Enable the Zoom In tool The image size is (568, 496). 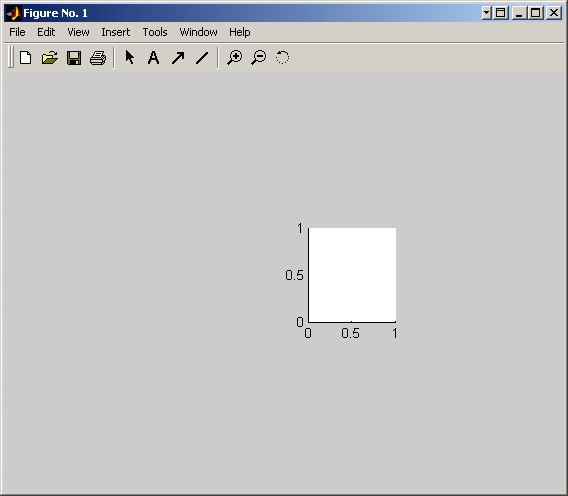click(235, 58)
